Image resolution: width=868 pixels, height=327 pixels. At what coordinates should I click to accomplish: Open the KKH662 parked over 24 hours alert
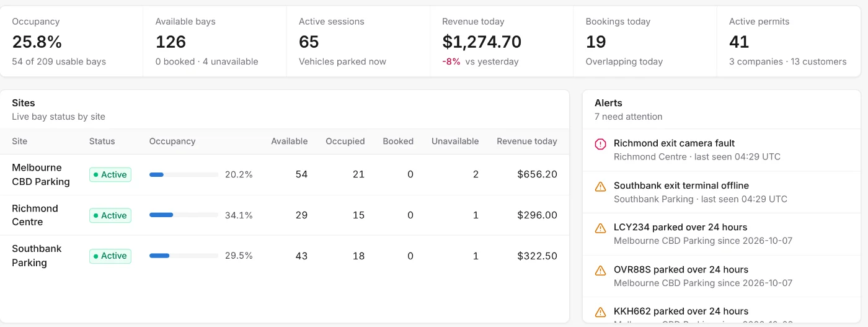point(722,310)
